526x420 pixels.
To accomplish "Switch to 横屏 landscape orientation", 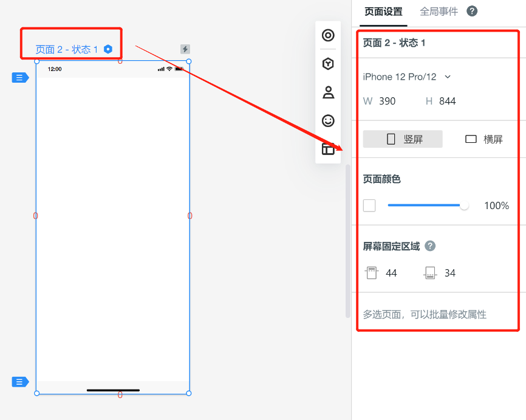I will [x=483, y=139].
